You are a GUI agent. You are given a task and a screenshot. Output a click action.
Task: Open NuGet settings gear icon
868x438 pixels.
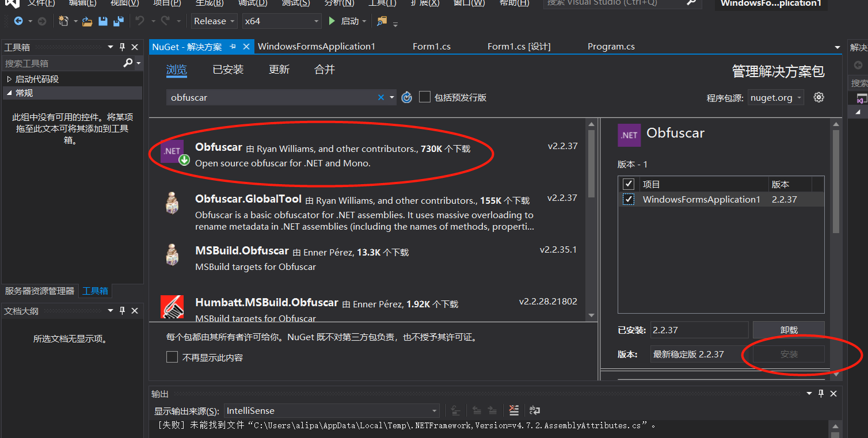818,97
